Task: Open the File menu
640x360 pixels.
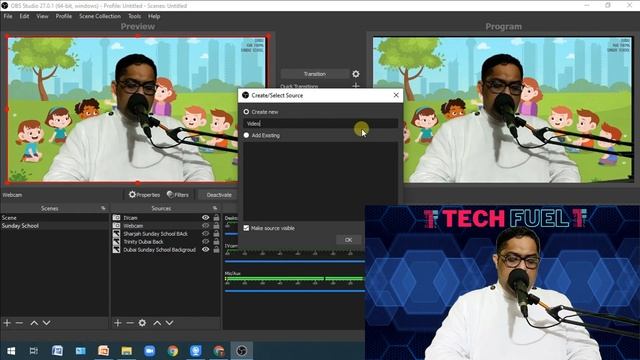Action: [x=8, y=16]
